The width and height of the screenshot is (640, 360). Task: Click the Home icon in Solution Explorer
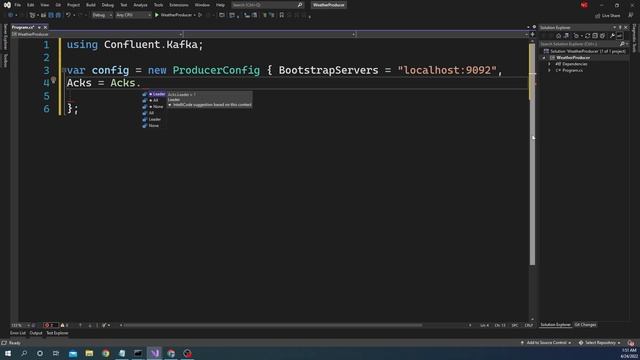[x=558, y=36]
